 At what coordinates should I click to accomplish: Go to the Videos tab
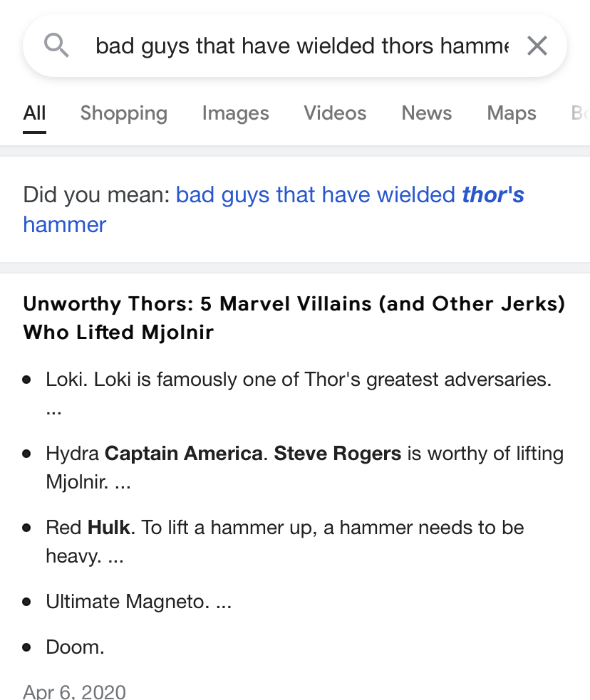click(x=335, y=113)
